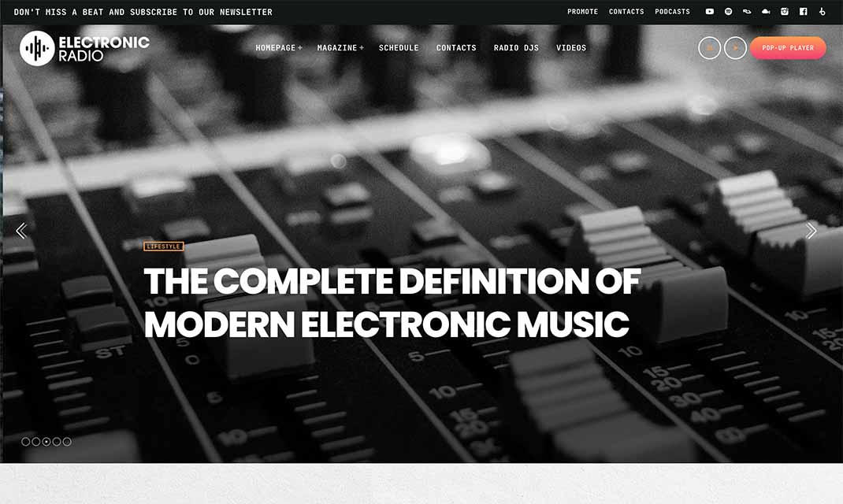Viewport: 843px width, 504px height.
Task: Navigate to Radio DJs page
Action: 516,48
